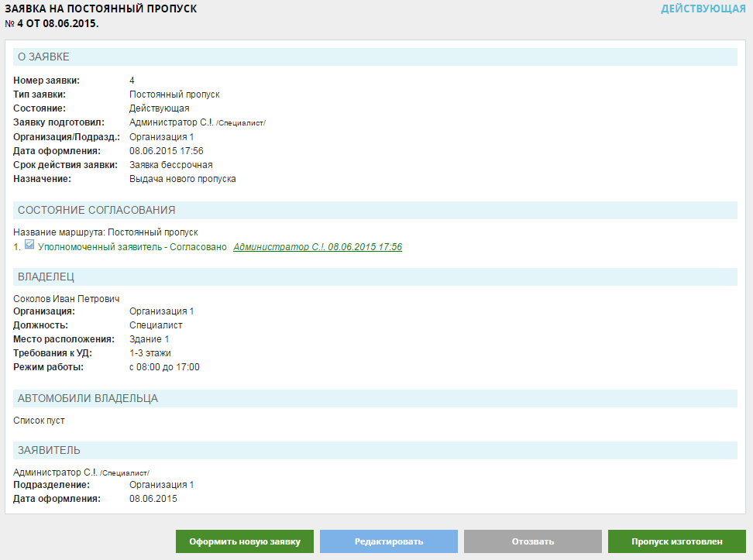Click the "ДЕЙСТВУЮЩАЯ" status label at top right
753x560 pixels.
(703, 9)
